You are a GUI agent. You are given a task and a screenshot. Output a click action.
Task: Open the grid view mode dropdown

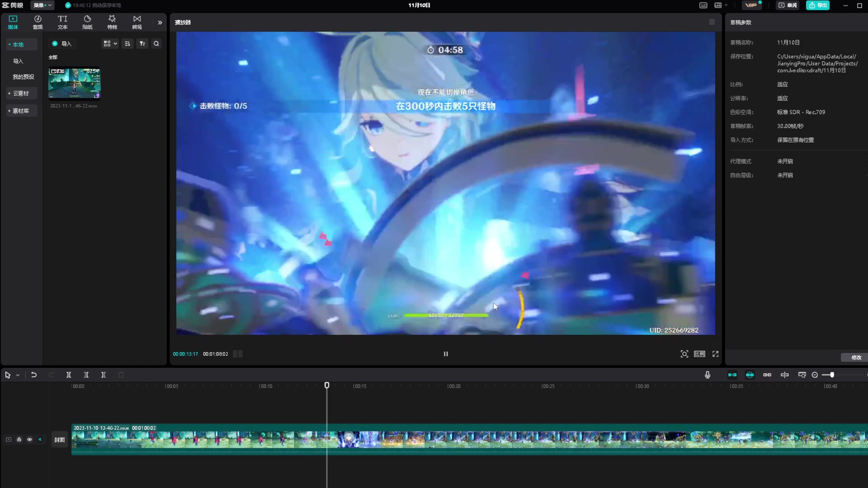pyautogui.click(x=110, y=44)
